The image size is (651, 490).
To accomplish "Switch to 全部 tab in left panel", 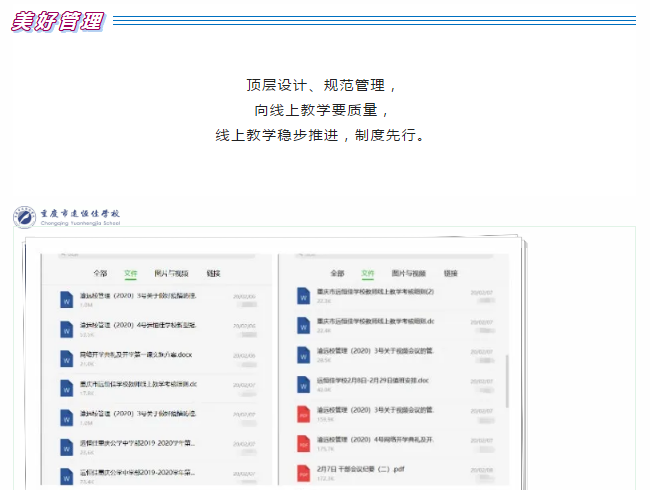I will click(99, 273).
